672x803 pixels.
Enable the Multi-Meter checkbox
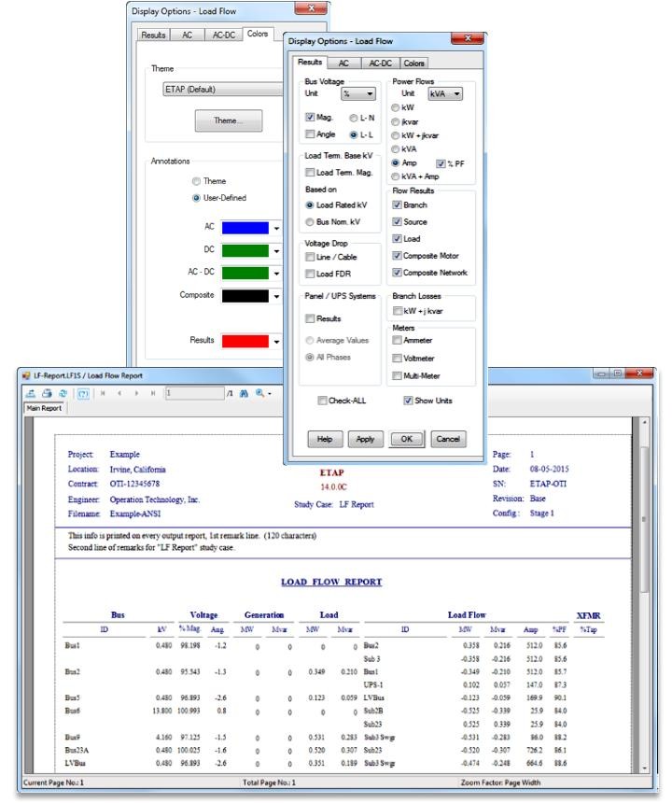tap(397, 376)
